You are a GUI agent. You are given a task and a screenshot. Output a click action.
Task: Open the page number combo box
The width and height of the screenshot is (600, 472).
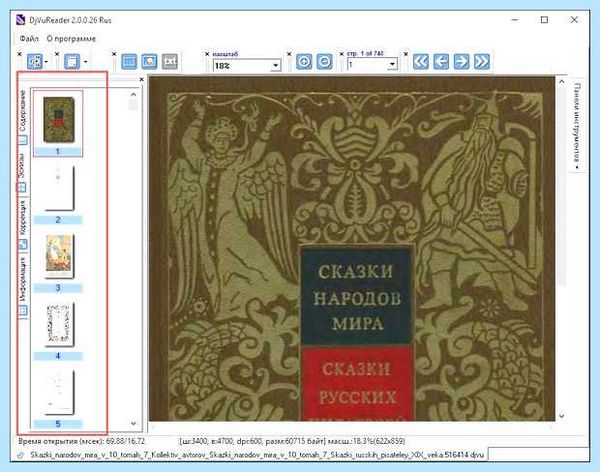pyautogui.click(x=372, y=65)
